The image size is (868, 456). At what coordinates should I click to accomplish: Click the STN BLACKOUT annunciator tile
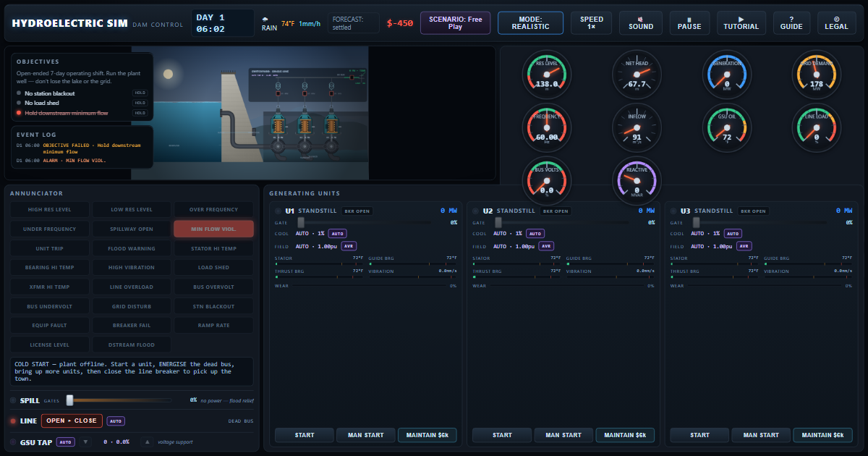(x=213, y=306)
